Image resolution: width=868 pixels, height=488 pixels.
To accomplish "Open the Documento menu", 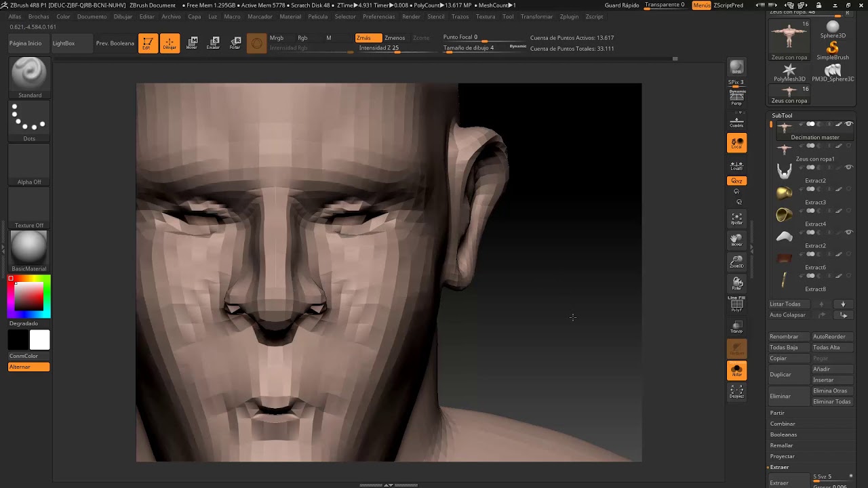I will pos(92,16).
